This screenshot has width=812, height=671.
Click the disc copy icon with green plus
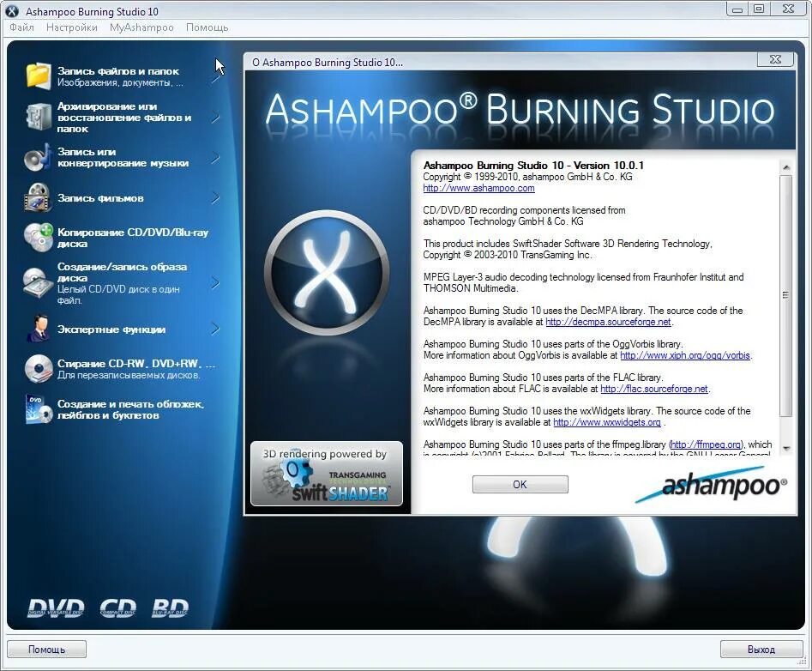(39, 238)
